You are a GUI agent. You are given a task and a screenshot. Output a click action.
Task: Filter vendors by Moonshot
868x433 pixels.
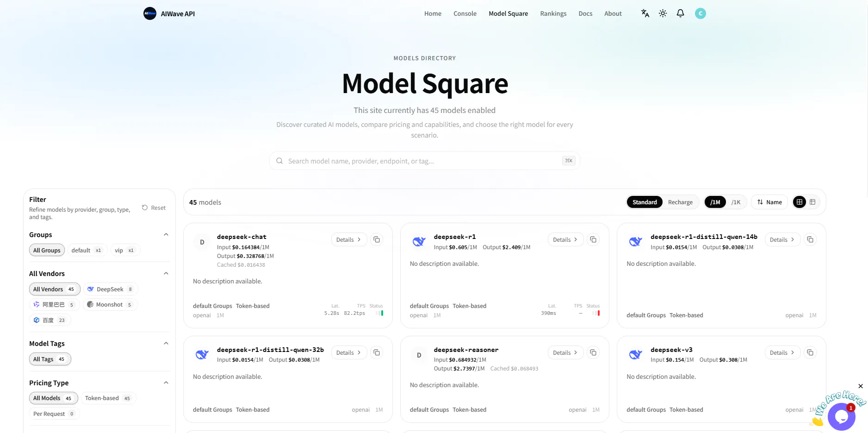(110, 304)
